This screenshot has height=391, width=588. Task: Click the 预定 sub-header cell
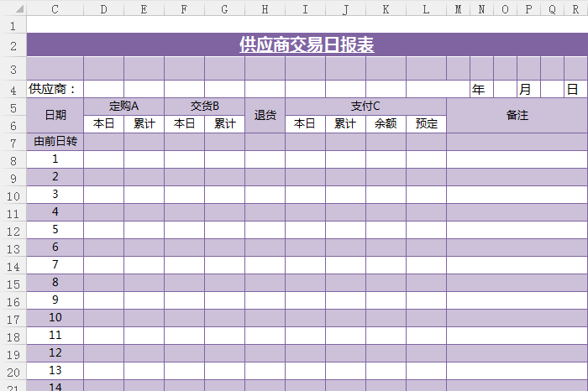click(426, 124)
